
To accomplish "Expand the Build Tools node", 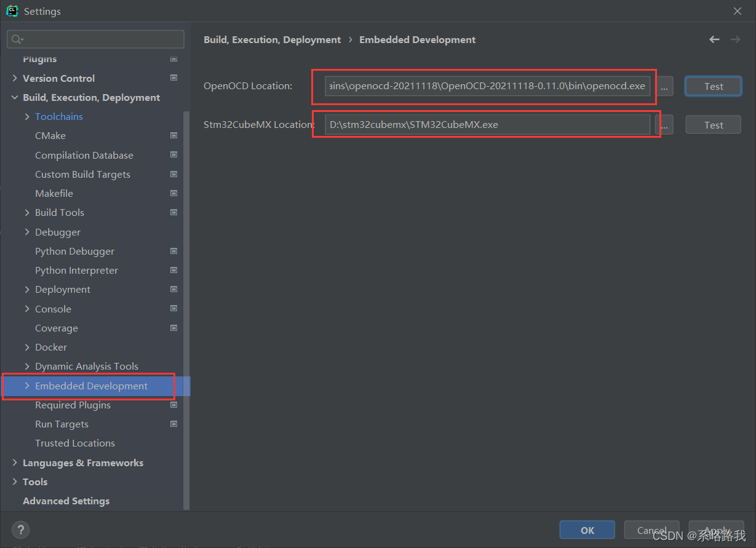I will coord(27,212).
